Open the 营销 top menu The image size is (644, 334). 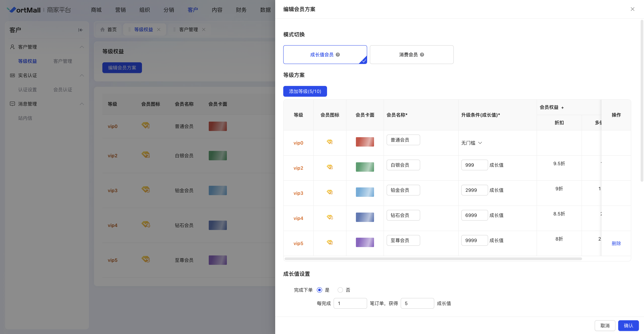coord(120,10)
